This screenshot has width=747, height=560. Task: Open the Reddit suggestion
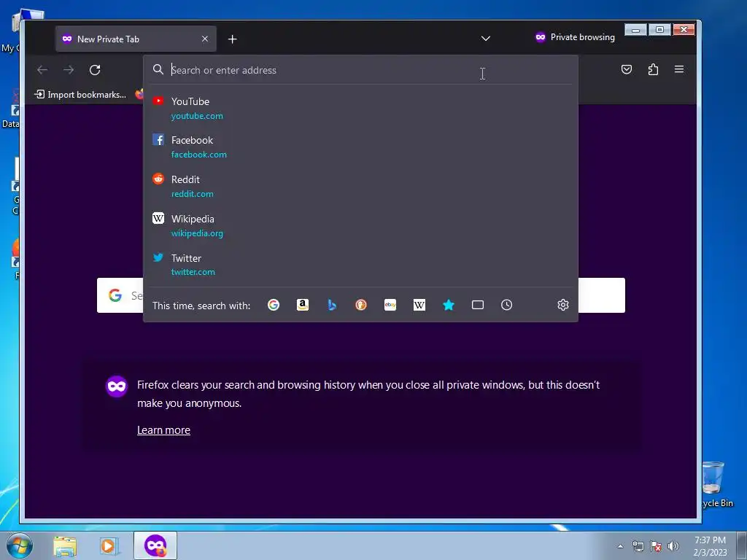[x=360, y=186]
